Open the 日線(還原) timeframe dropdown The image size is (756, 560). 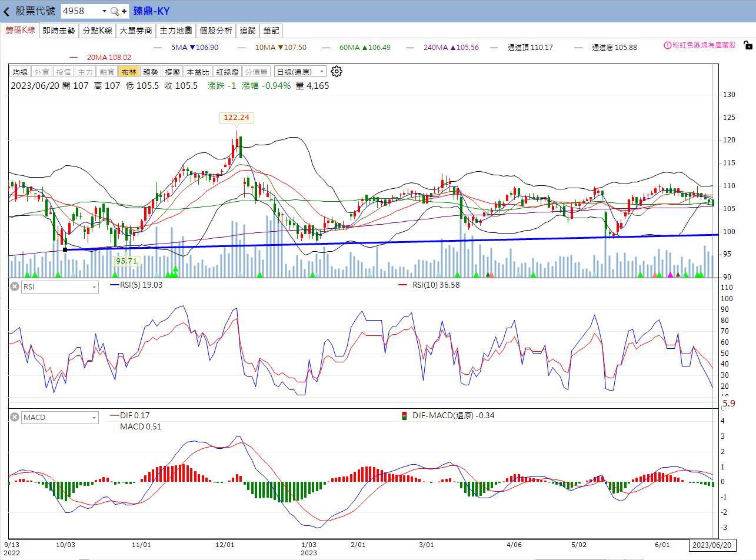(300, 72)
